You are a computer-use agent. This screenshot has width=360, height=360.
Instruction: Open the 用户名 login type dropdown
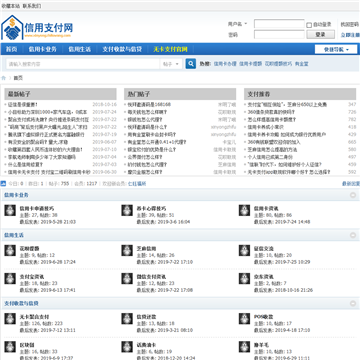click(238, 24)
